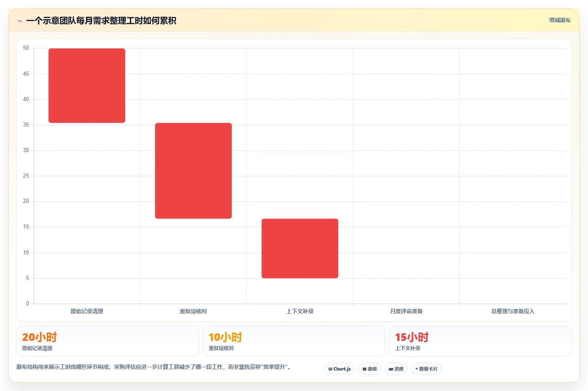The width and height of the screenshot is (588, 391).
Task: Select the 进度 chip
Action: 396,369
